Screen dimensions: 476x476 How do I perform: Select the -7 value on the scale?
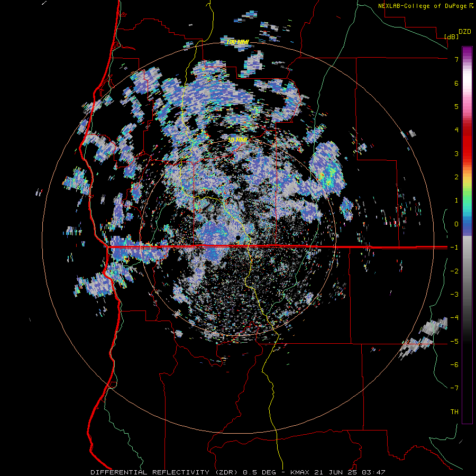tap(454, 388)
